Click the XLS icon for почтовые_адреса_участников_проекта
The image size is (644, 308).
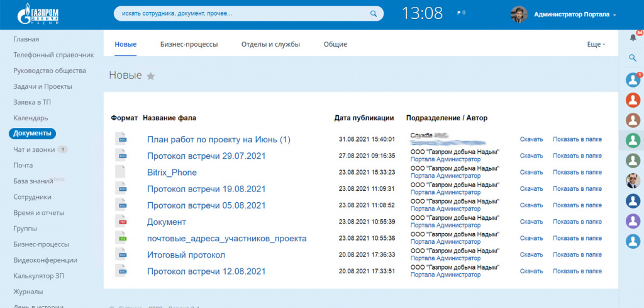click(120, 237)
